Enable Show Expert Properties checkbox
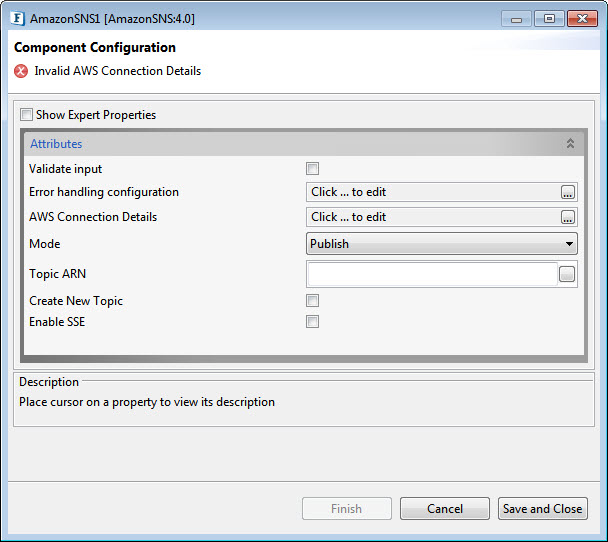Image resolution: width=608 pixels, height=542 pixels. (26, 115)
